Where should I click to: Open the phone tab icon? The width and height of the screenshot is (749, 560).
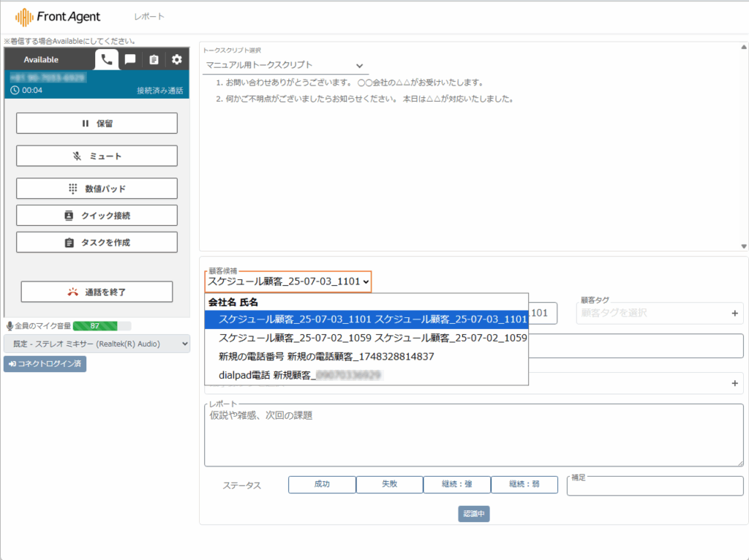pyautogui.click(x=107, y=60)
